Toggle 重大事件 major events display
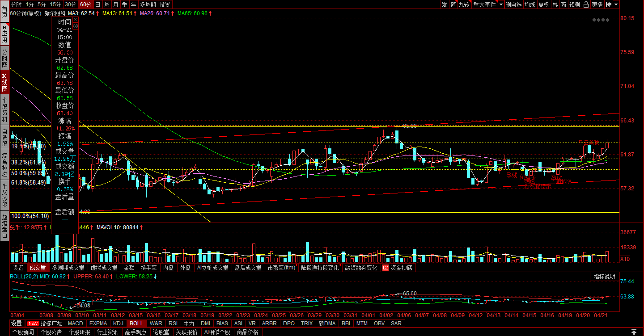Viewport: 644px width, 336px height. 485,4
